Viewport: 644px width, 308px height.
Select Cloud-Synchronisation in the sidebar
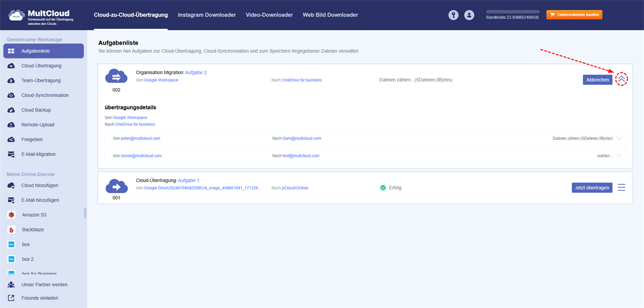[43, 96]
